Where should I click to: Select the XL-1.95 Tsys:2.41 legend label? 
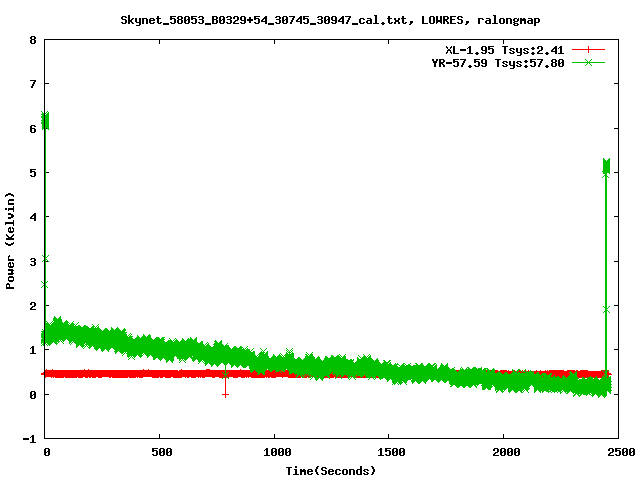click(505, 49)
